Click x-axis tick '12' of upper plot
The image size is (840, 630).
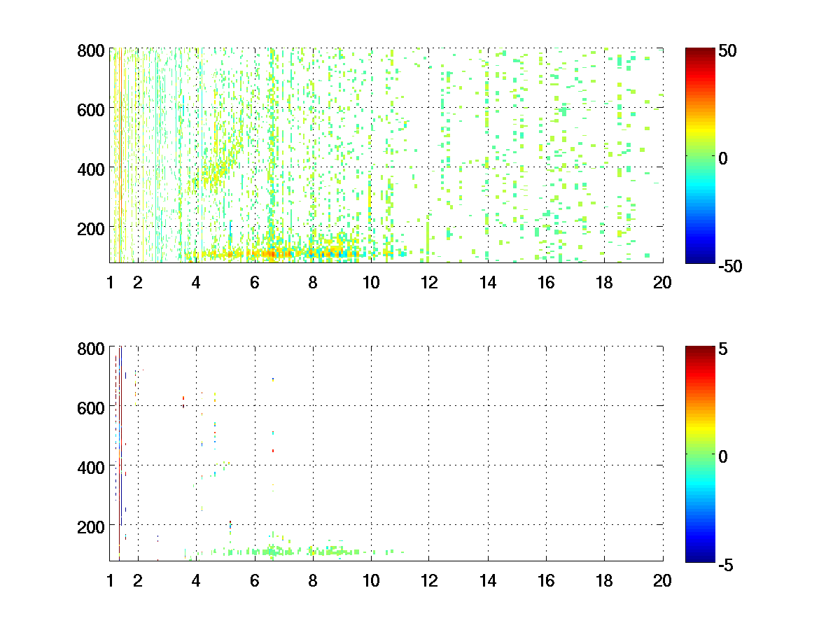click(429, 283)
